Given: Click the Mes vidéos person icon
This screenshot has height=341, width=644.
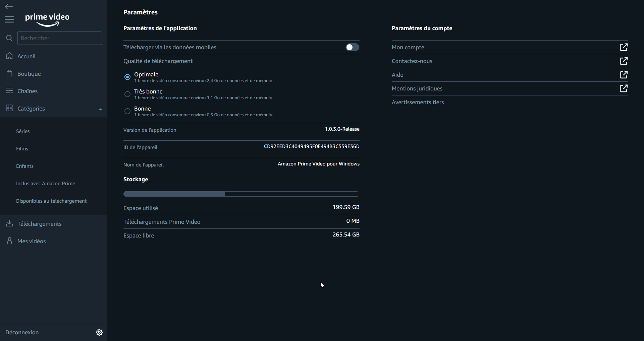Looking at the screenshot, I should pyautogui.click(x=9, y=241).
